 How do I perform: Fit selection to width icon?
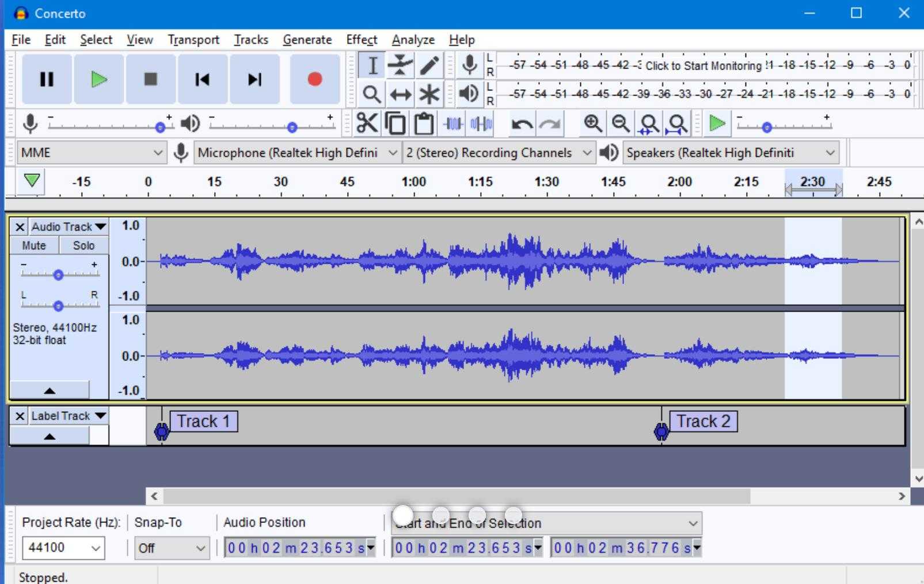pyautogui.click(x=649, y=123)
